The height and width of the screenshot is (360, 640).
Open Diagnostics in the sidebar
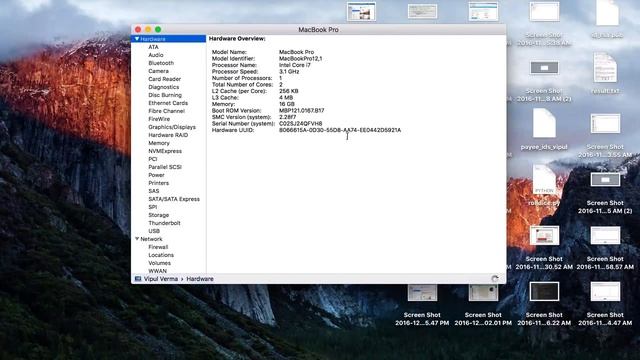tap(163, 87)
